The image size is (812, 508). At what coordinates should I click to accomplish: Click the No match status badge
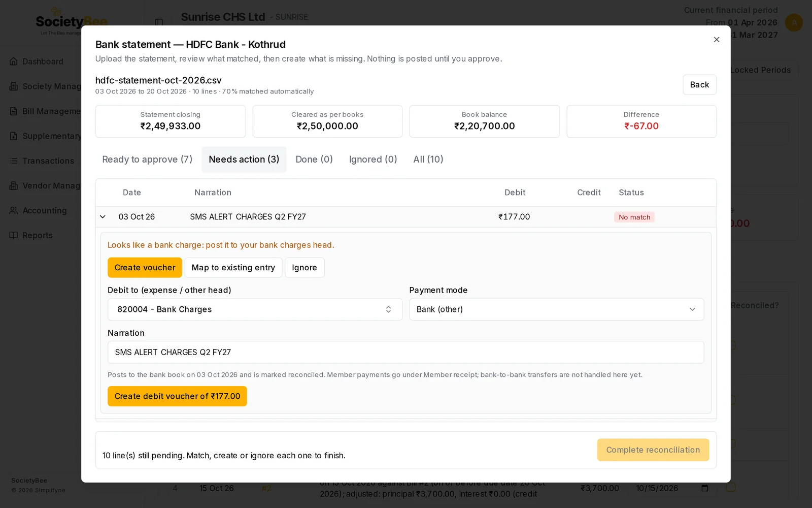pyautogui.click(x=634, y=217)
